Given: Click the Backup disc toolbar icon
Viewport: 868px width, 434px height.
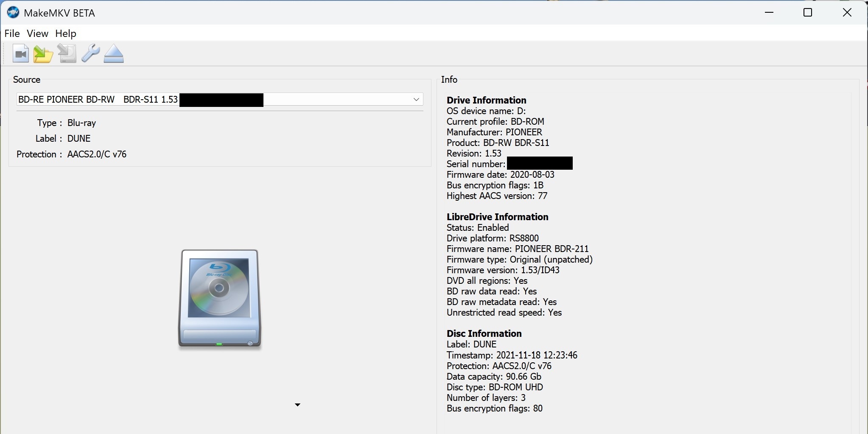Looking at the screenshot, I should pos(67,54).
